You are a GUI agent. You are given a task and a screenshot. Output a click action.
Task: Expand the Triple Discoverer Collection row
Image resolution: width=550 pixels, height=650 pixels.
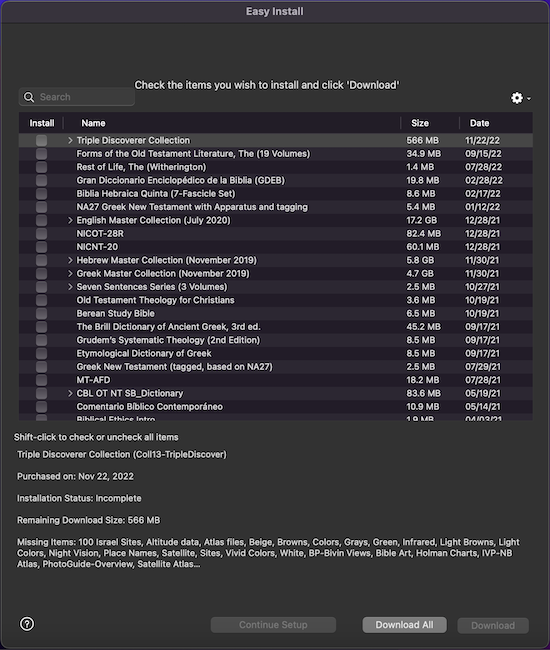click(x=70, y=141)
